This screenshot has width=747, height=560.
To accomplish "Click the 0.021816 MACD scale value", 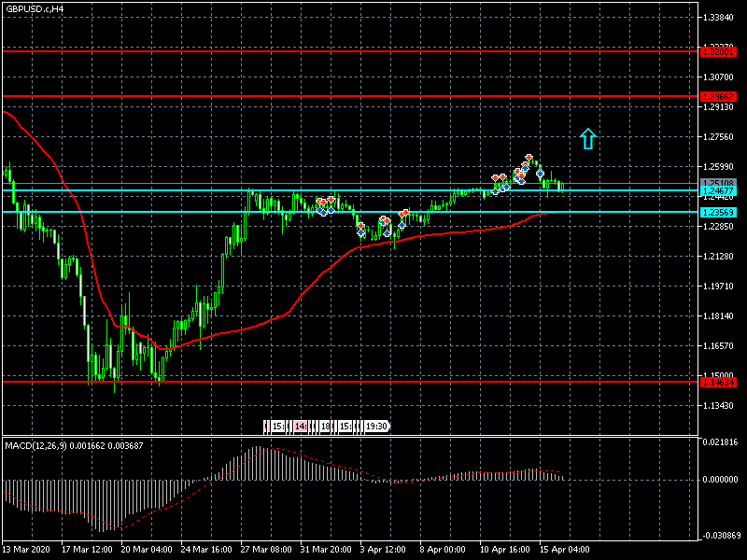I will coord(720,441).
